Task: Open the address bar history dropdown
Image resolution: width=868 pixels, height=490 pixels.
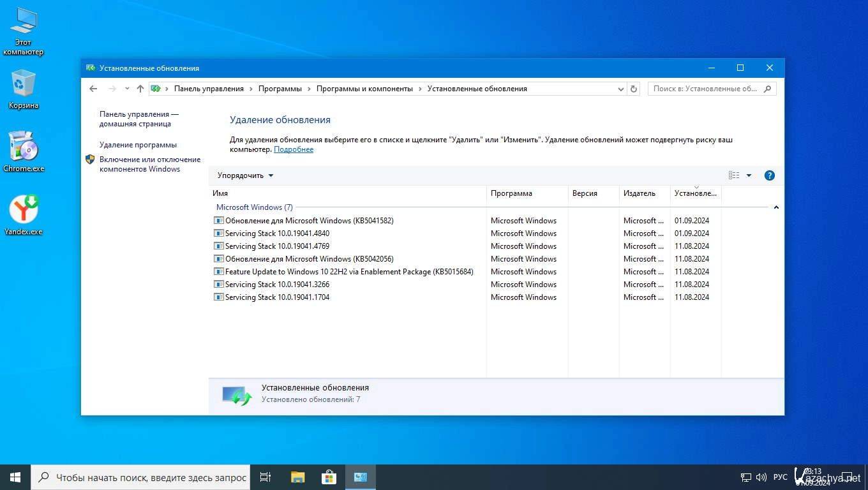Action: point(621,89)
